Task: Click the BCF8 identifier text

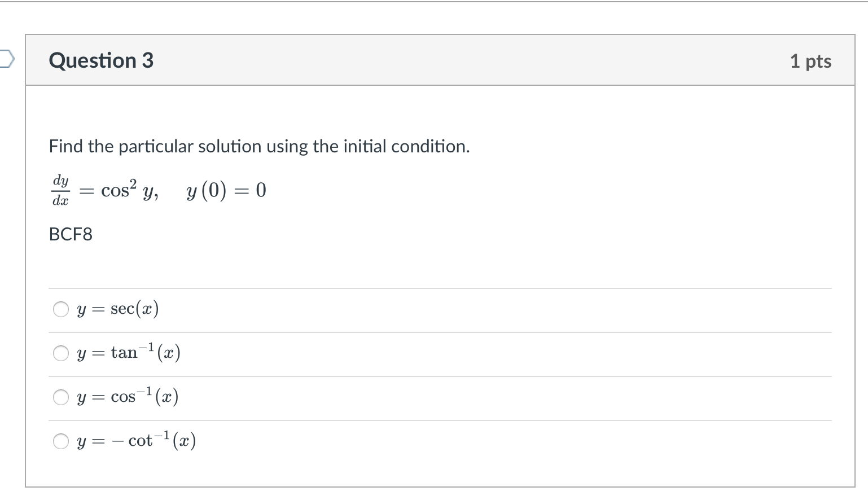Action: [x=70, y=234]
